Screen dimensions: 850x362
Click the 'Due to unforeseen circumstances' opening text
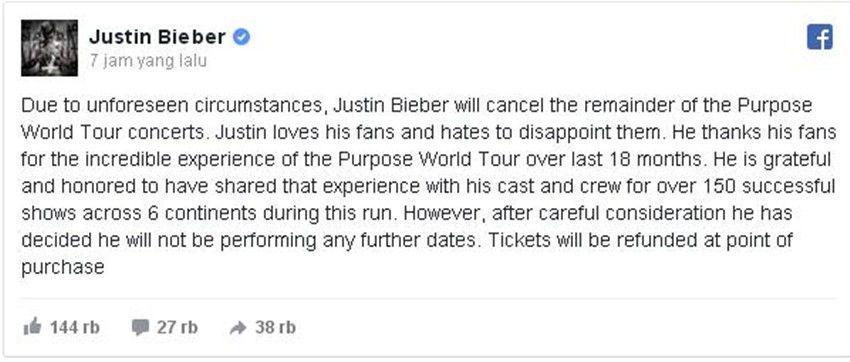(x=175, y=105)
